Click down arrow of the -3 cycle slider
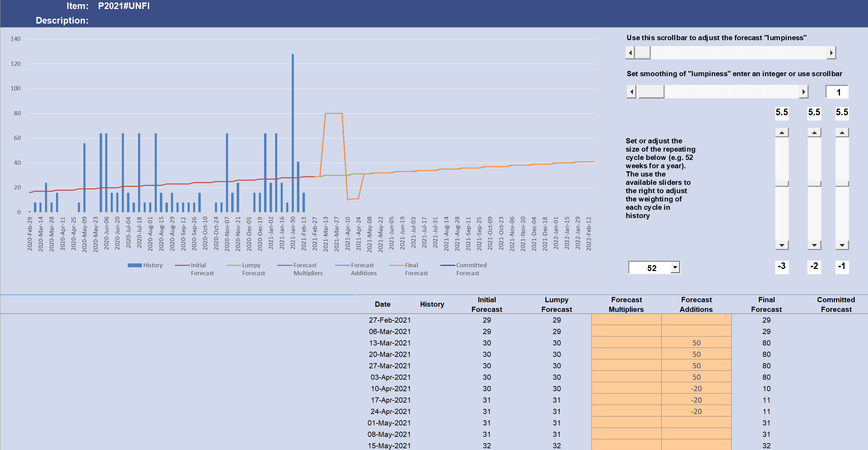This screenshot has height=450, width=868. pos(782,245)
